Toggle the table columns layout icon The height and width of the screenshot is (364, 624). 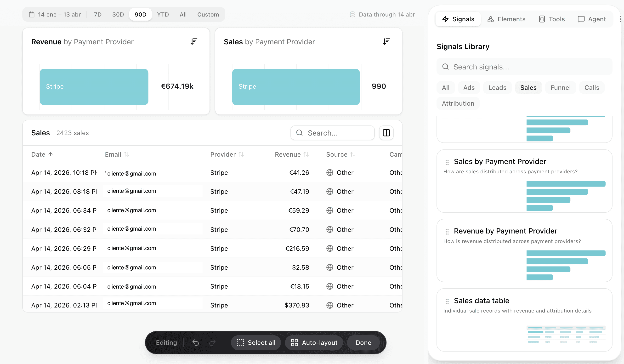click(x=386, y=133)
